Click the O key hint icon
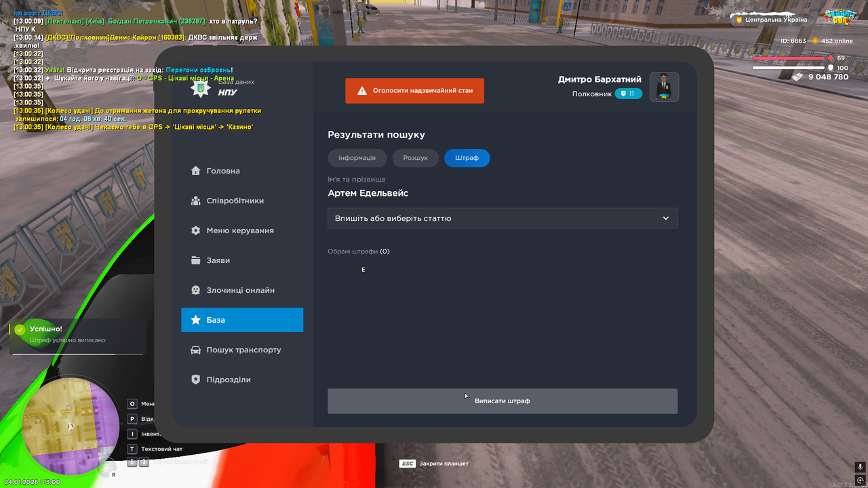 point(132,404)
